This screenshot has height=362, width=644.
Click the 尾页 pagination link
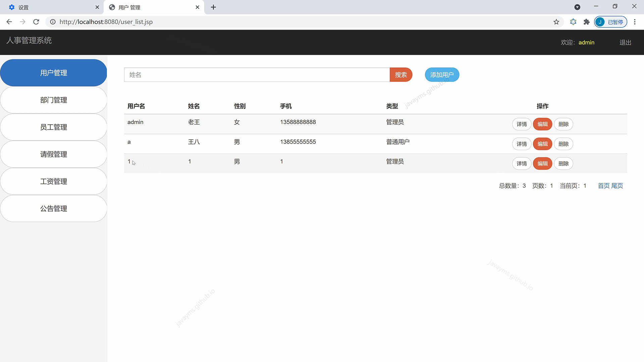[x=617, y=185]
